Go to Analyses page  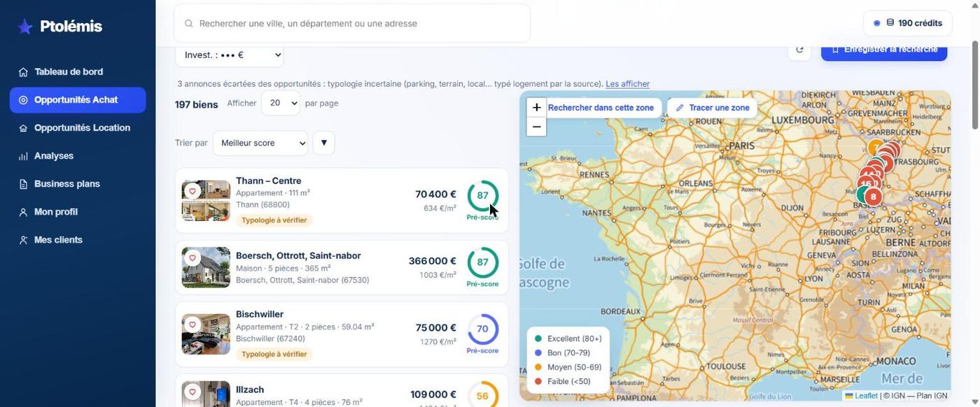78,156
